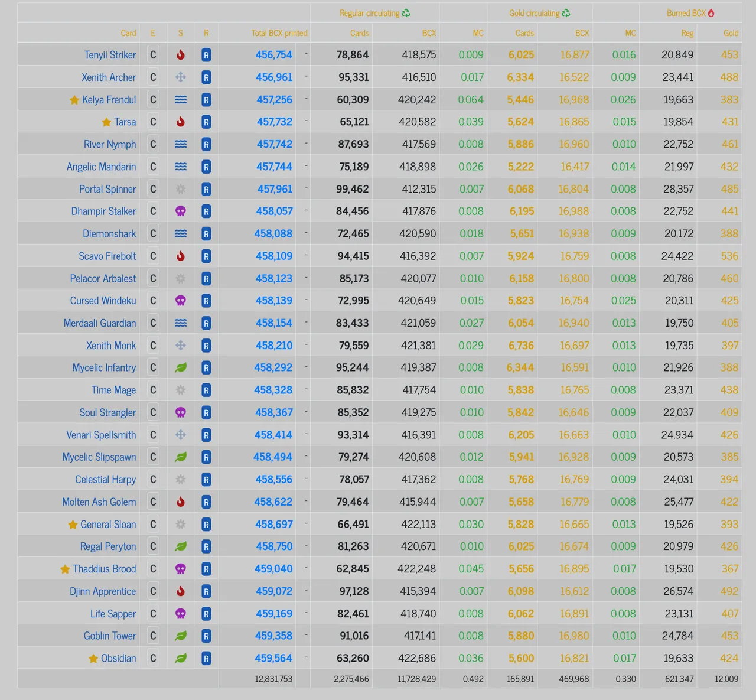Viewport: 756px width, 700px height.
Task: Click the gold star beside General Sloan
Action: [x=73, y=525]
